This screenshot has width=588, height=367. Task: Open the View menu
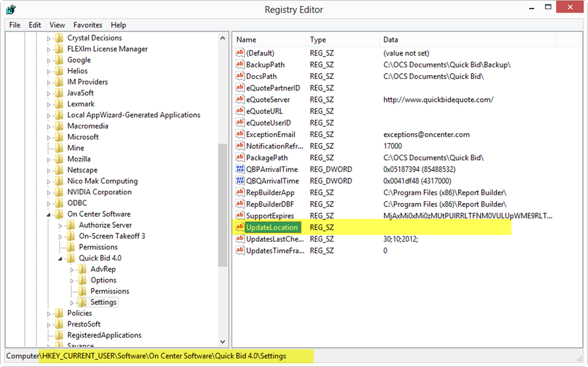[x=57, y=25]
